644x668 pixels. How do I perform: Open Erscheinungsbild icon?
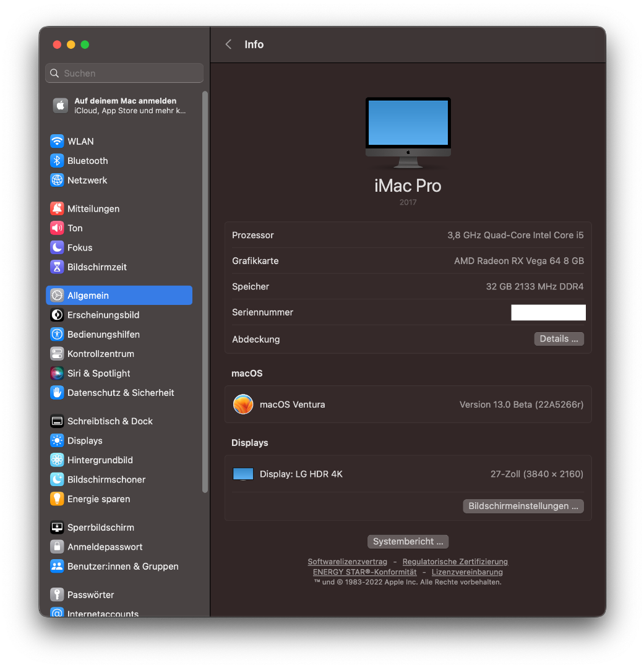(x=57, y=315)
